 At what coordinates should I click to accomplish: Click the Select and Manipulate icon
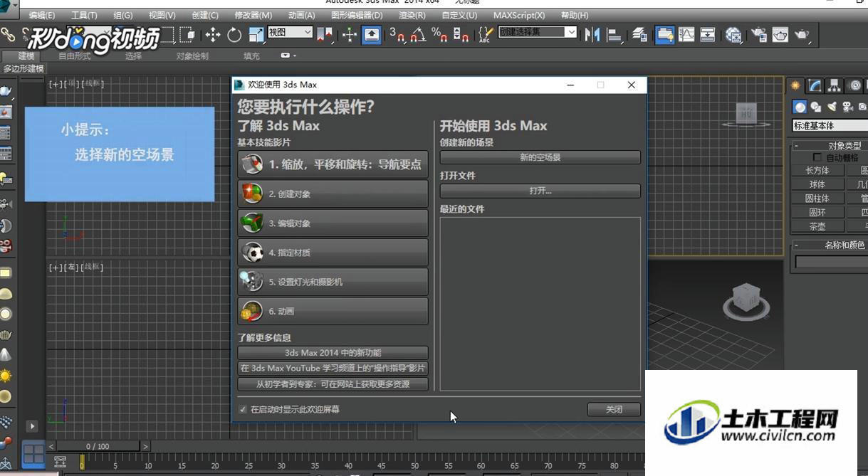pyautogui.click(x=349, y=34)
